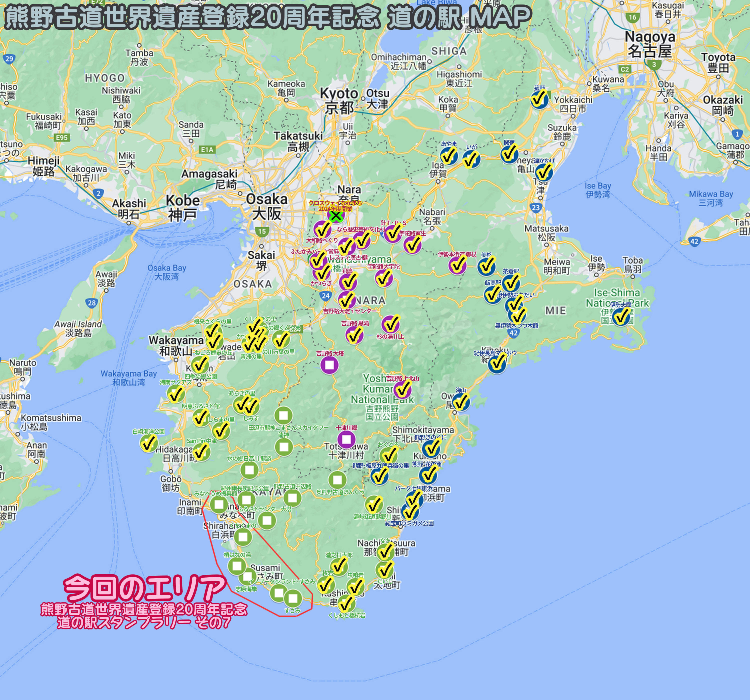The height and width of the screenshot is (700, 750).
Task: Click the unchecked 田辺市龍神ごまさんスカイタワー marker
Action: [283, 415]
